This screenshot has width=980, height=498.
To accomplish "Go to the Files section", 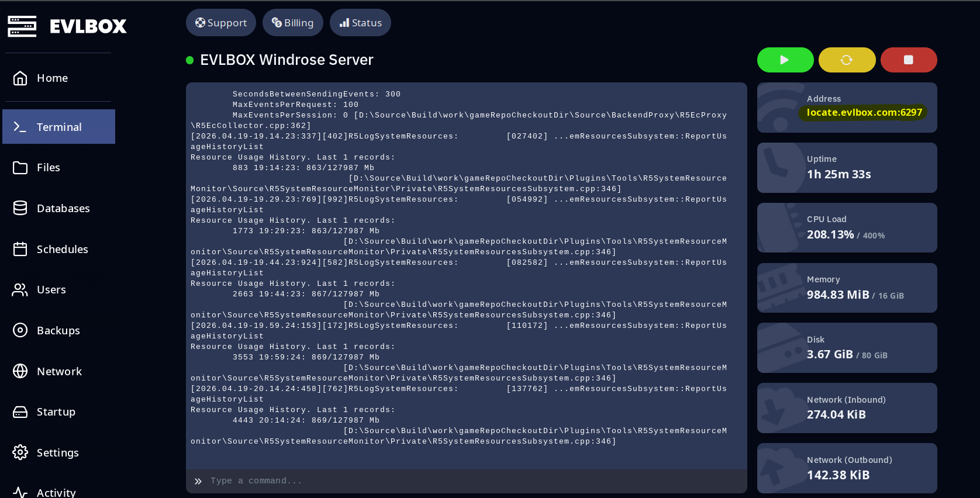I will click(58, 168).
